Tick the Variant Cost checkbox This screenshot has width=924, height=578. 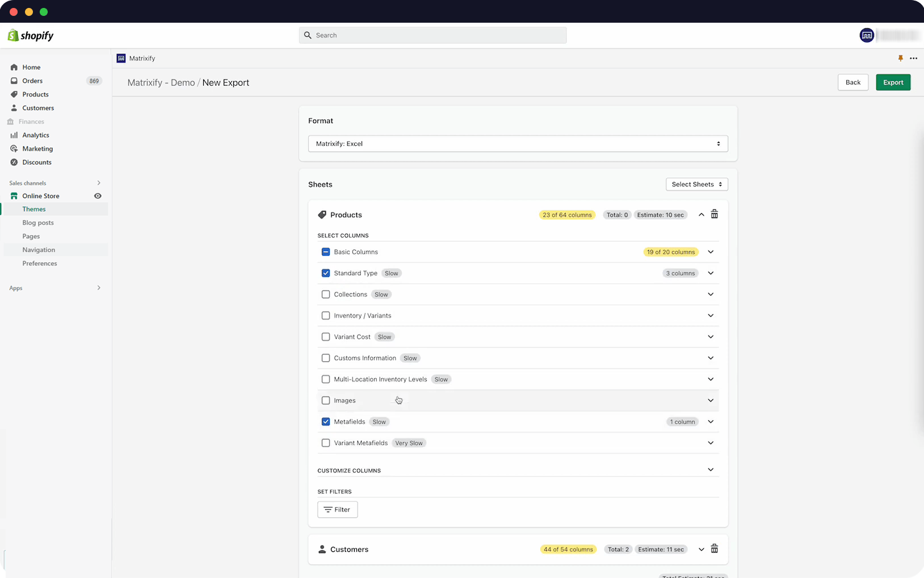tap(326, 337)
